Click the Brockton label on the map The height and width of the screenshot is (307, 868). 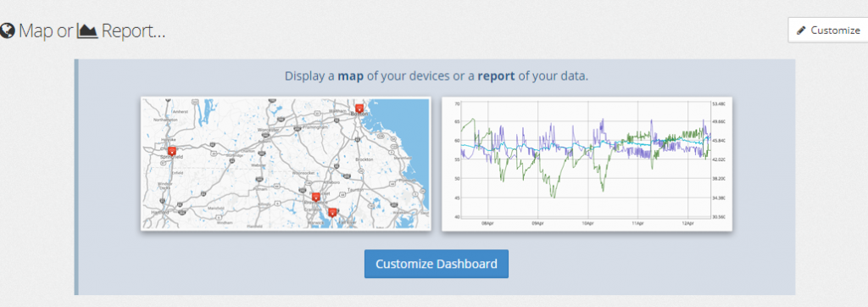tap(364, 159)
